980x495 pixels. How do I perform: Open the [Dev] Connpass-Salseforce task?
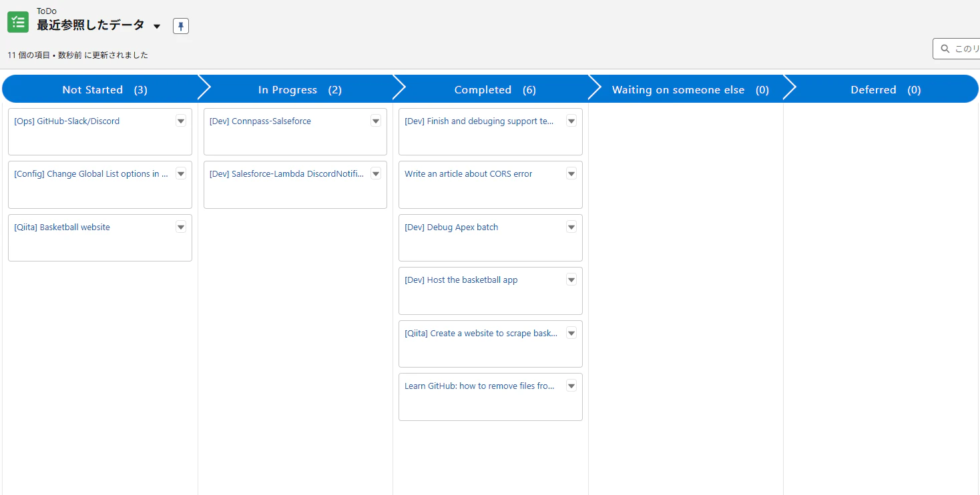pos(260,121)
